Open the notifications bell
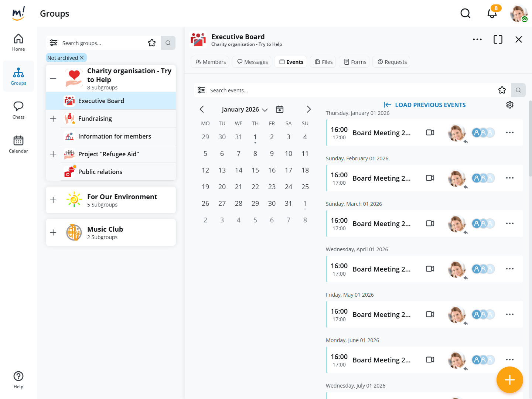Viewport: 532px width, 399px height. (x=492, y=14)
